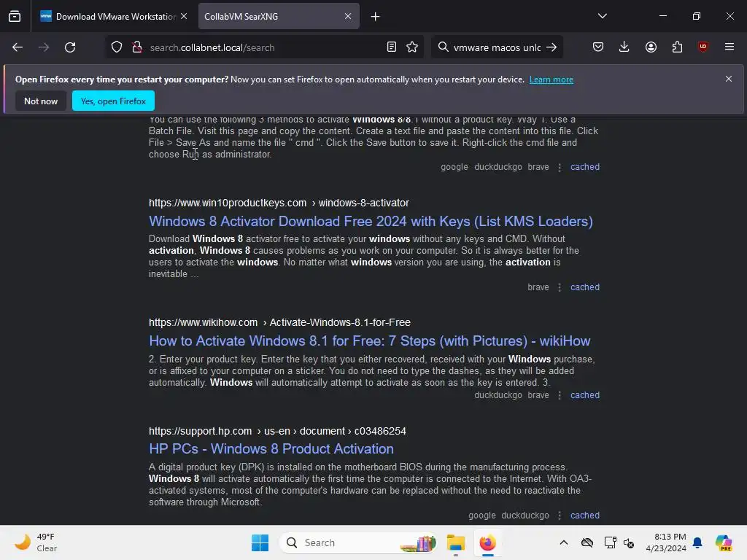Toggle Reader View icon
The image size is (747, 560).
(392, 47)
